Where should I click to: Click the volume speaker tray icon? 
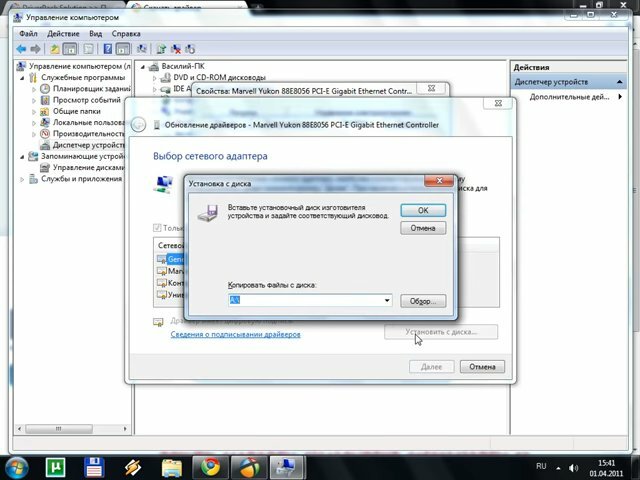(574, 468)
